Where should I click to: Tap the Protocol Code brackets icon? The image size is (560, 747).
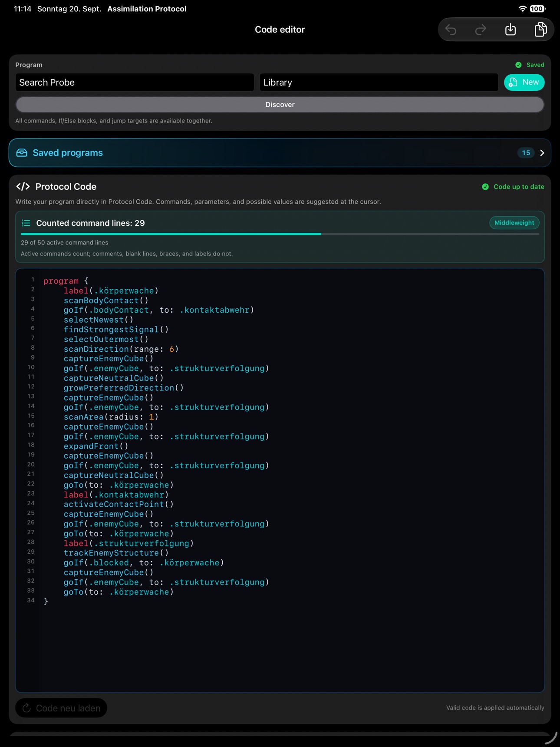(23, 187)
